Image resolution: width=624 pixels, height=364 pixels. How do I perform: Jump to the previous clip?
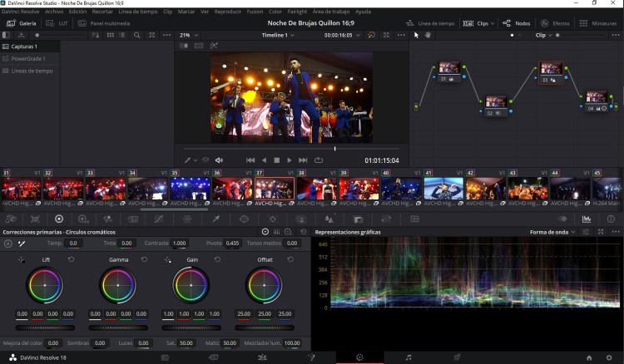click(250, 160)
